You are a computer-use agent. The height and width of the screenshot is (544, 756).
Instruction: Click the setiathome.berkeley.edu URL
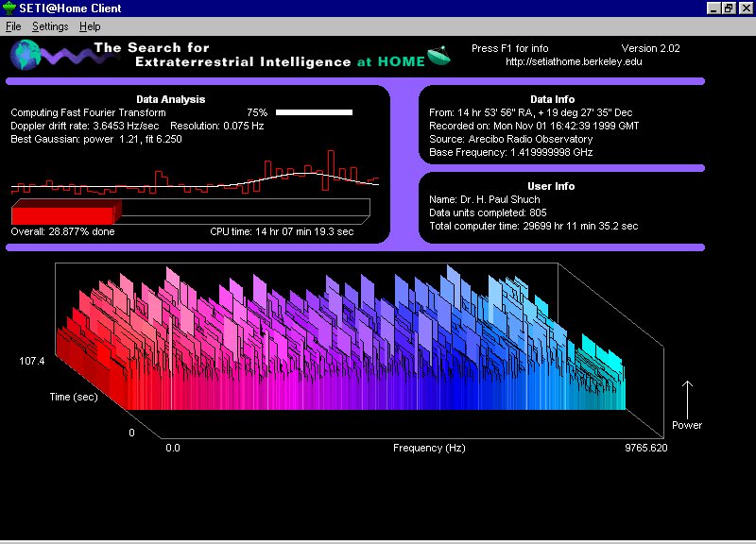coord(574,61)
